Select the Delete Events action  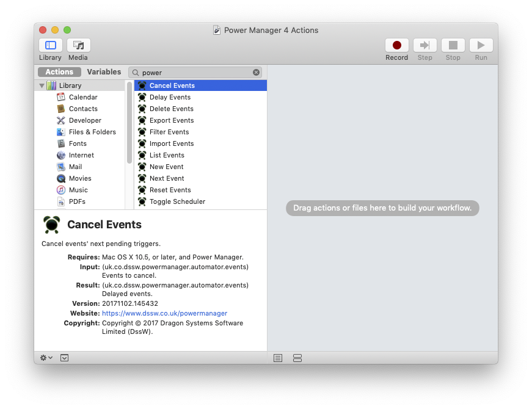pyautogui.click(x=200, y=109)
